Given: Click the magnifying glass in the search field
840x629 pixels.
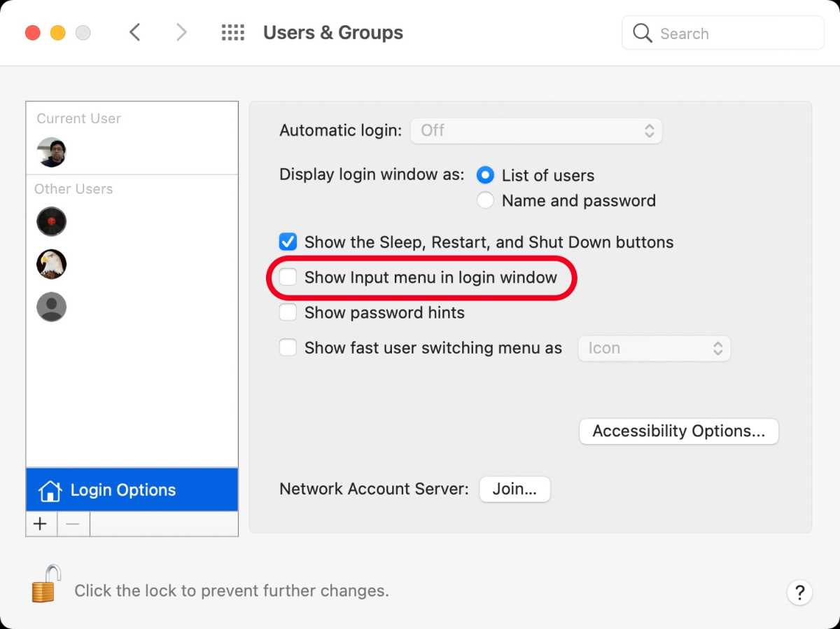Looking at the screenshot, I should (x=641, y=32).
